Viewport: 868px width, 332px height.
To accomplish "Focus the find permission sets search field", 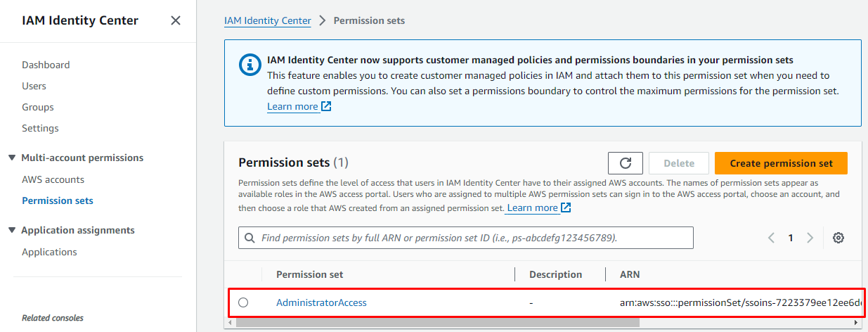I will tap(471, 238).
